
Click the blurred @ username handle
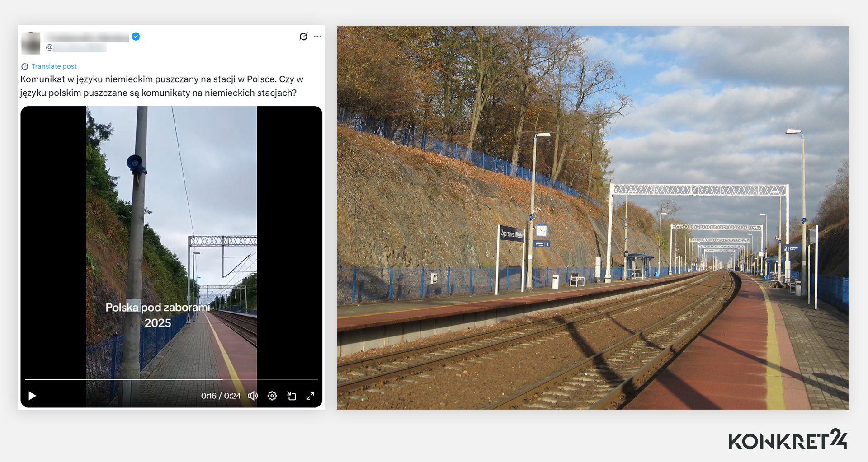point(77,47)
